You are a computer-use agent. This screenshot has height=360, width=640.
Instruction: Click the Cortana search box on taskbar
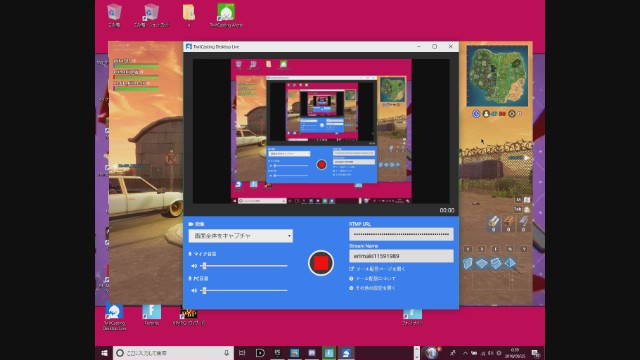click(173, 353)
